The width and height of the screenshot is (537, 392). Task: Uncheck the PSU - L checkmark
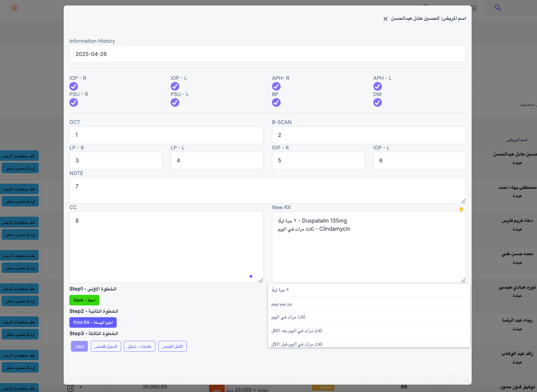pos(175,102)
